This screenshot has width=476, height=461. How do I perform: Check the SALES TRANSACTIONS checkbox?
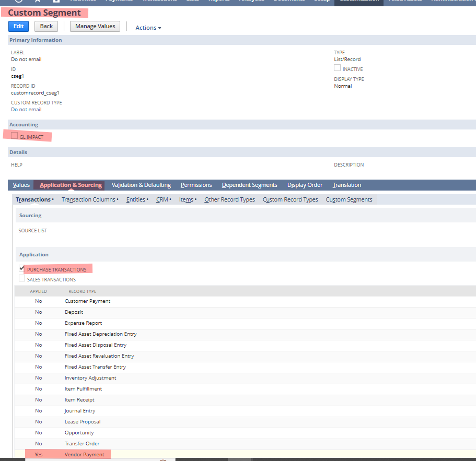22,279
